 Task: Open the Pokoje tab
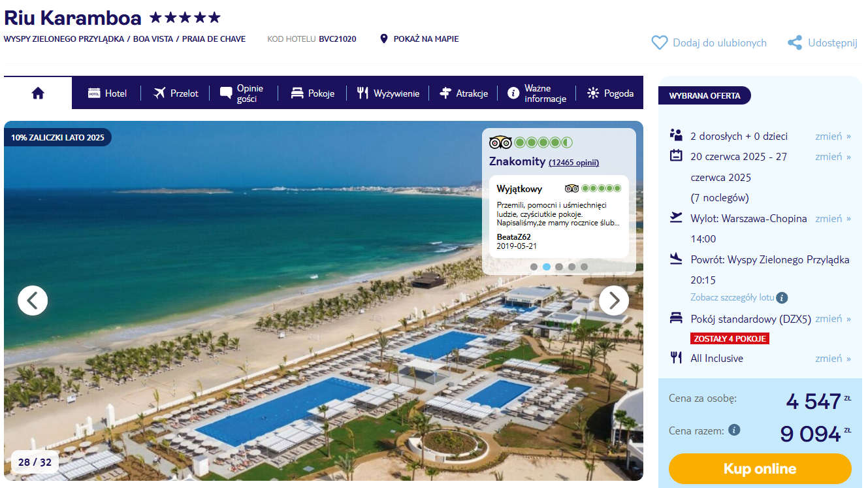(x=312, y=93)
